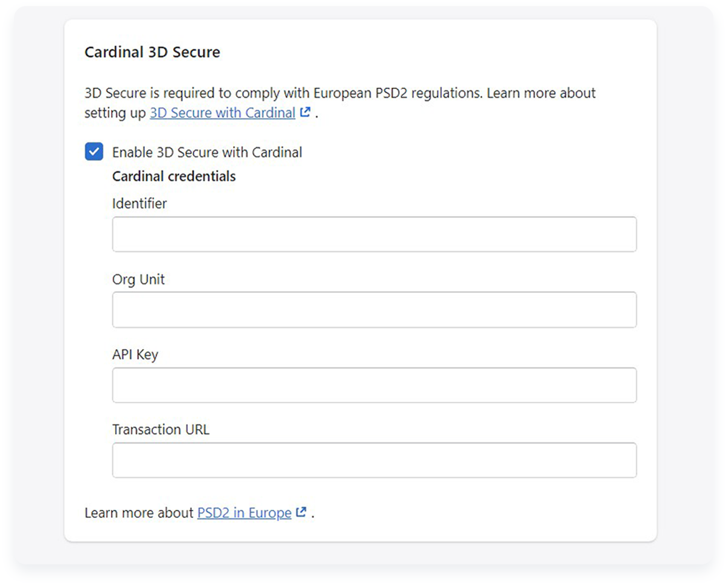Focus the API Key input field
The height and width of the screenshot is (588, 728).
[374, 385]
